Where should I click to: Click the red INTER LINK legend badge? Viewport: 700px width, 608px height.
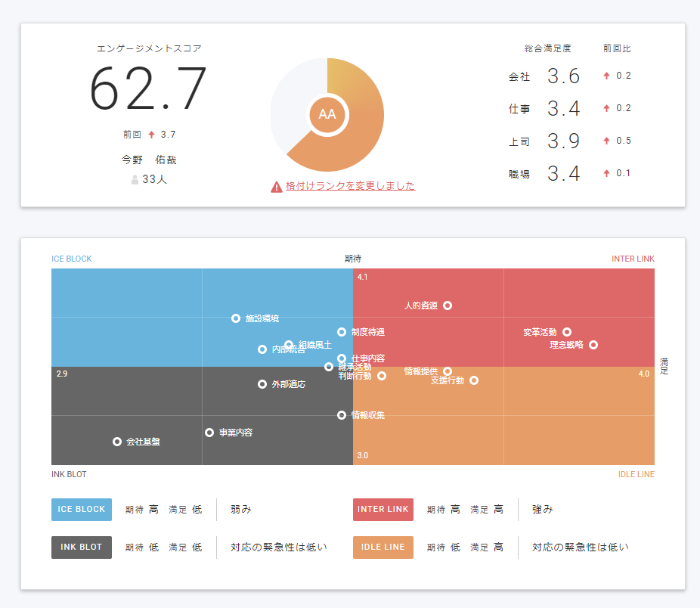[383, 509]
